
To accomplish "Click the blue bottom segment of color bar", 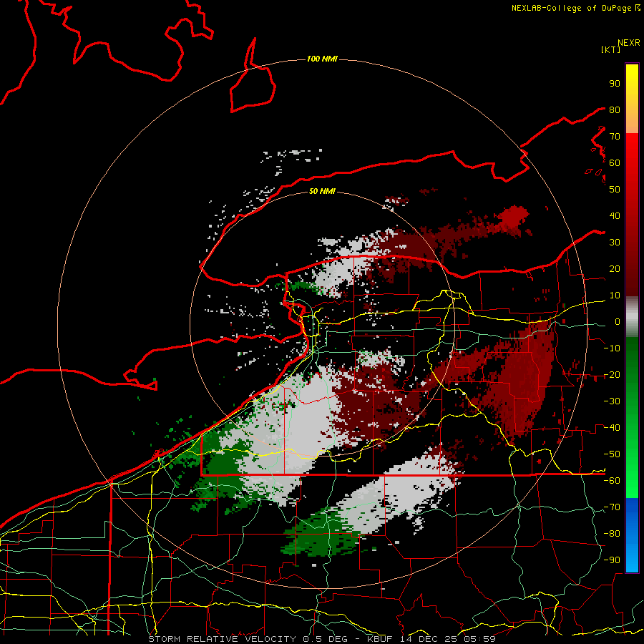I will click(632, 535).
